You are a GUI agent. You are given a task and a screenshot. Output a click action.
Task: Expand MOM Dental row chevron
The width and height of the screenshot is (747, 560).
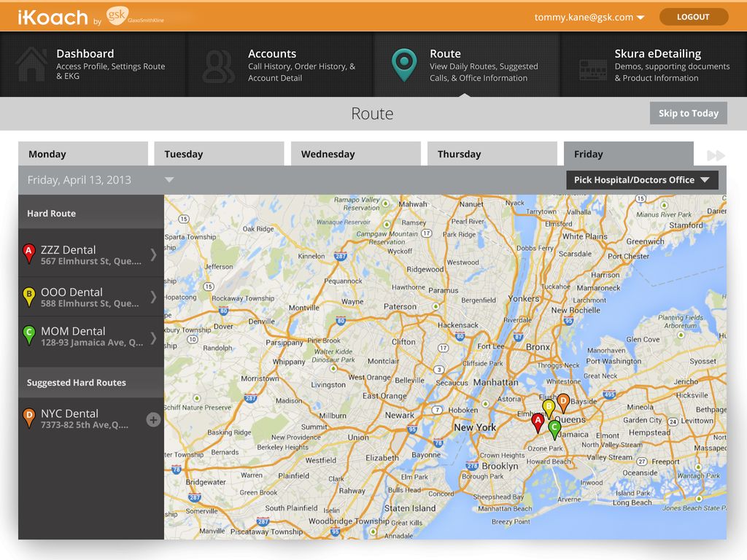point(153,338)
